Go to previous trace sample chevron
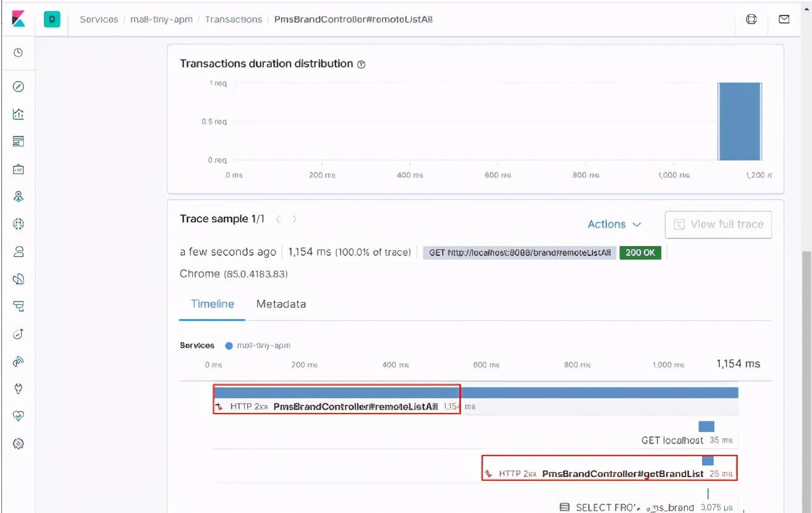The image size is (812, 513). [x=278, y=219]
